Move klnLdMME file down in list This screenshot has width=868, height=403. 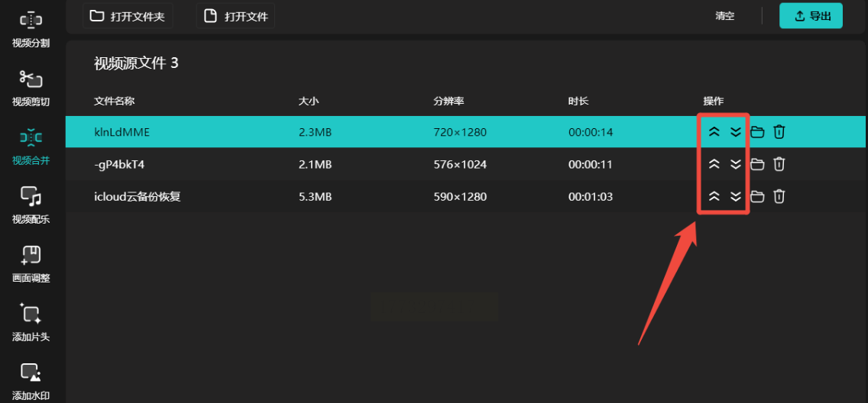(735, 132)
